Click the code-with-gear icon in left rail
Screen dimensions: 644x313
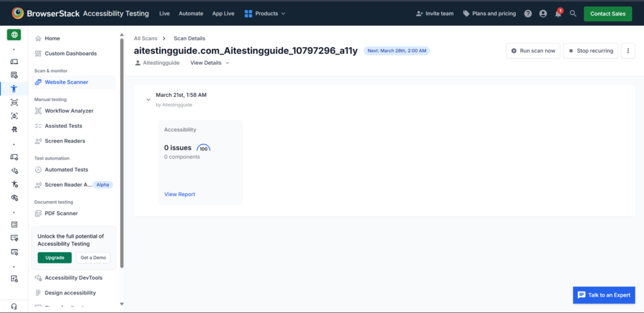[x=14, y=171]
